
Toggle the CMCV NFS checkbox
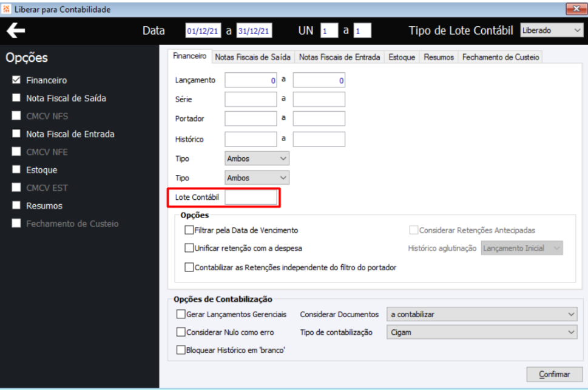click(x=16, y=115)
